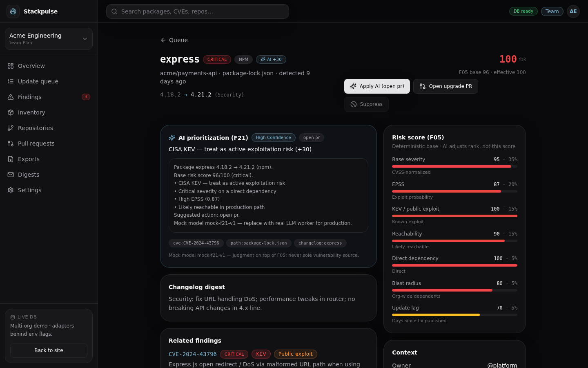Click the Pull requests icon
588x368 pixels.
click(x=11, y=144)
